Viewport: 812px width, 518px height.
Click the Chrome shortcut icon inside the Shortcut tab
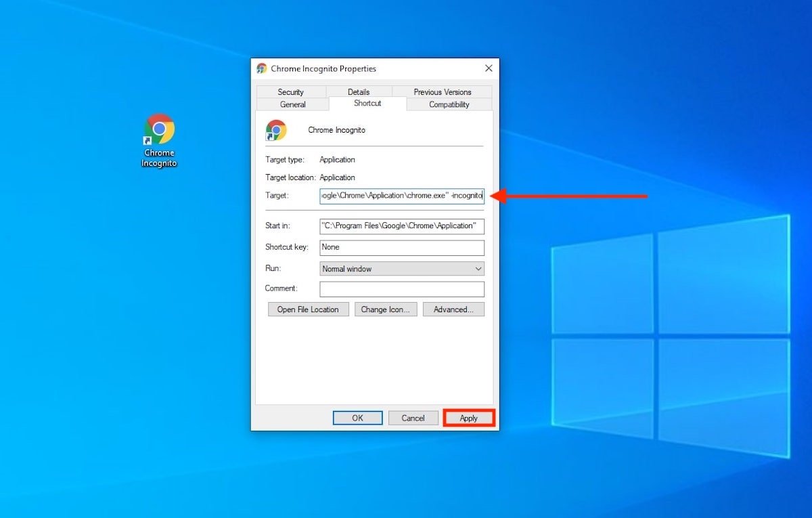(x=276, y=130)
